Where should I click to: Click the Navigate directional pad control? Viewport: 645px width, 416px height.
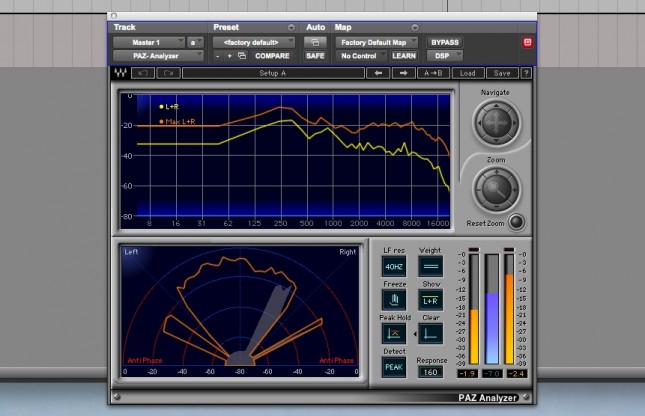tap(495, 123)
